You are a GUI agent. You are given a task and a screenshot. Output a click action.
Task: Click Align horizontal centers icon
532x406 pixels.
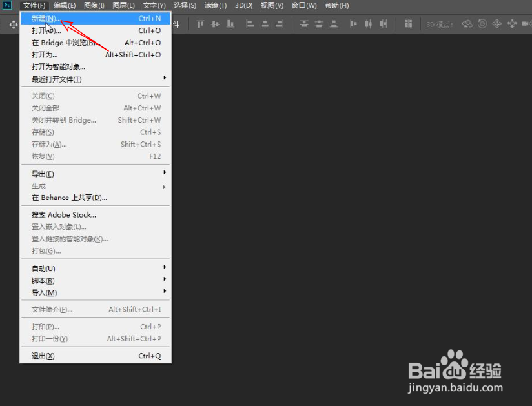(x=265, y=24)
